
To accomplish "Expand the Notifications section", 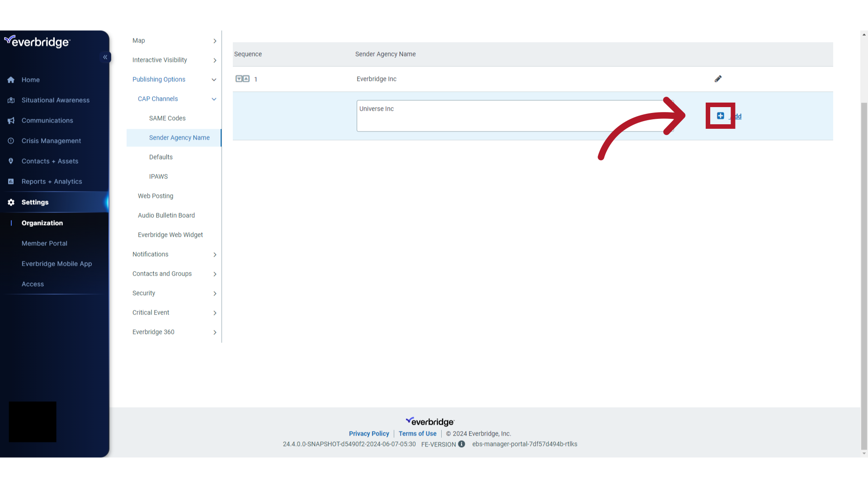I will pyautogui.click(x=215, y=254).
